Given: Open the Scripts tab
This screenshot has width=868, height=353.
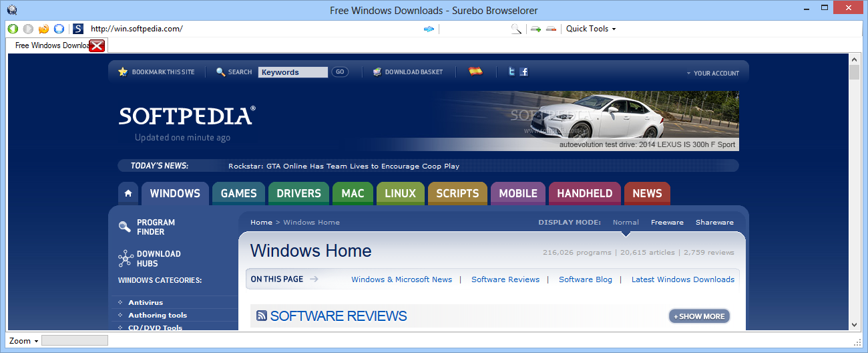Looking at the screenshot, I should click(x=457, y=193).
